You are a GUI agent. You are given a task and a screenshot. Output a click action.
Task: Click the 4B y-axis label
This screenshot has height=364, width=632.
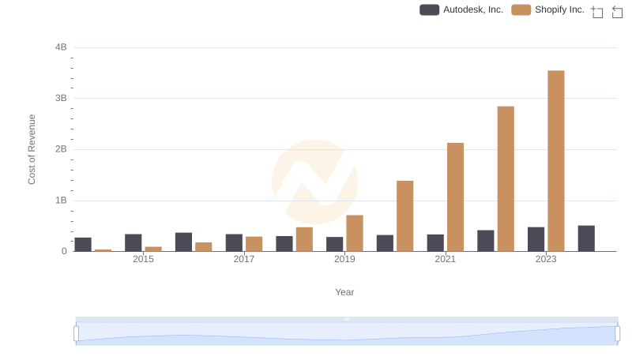pyautogui.click(x=61, y=47)
